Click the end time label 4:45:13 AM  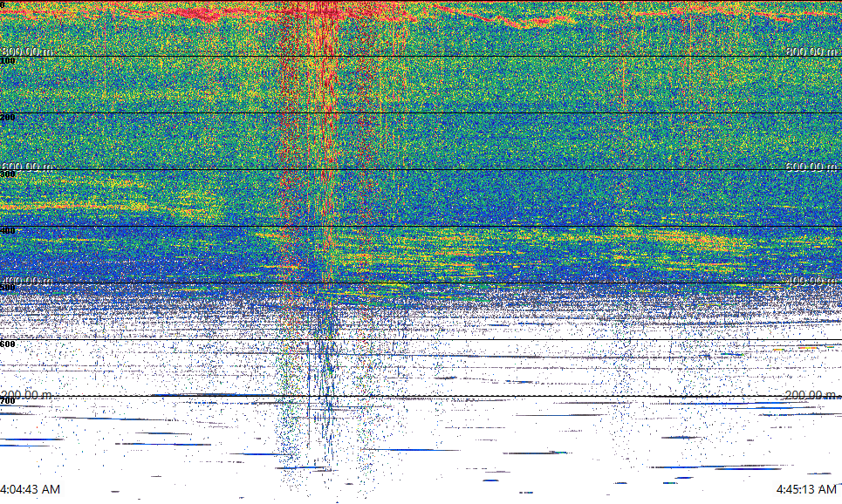[x=806, y=489]
